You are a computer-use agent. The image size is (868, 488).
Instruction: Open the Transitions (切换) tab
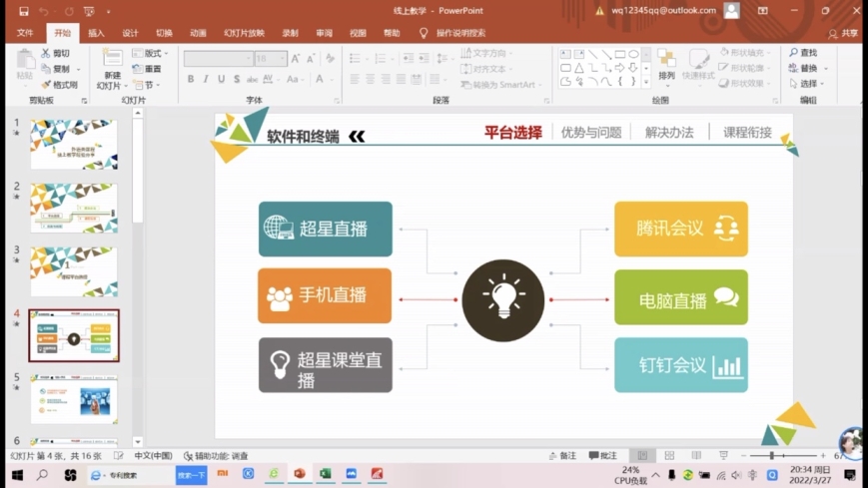[164, 33]
